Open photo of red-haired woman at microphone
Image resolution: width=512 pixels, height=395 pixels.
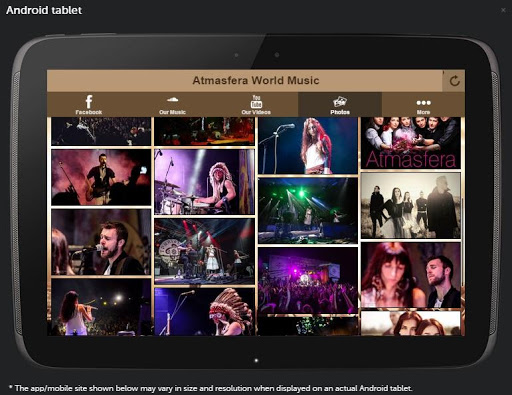308,146
